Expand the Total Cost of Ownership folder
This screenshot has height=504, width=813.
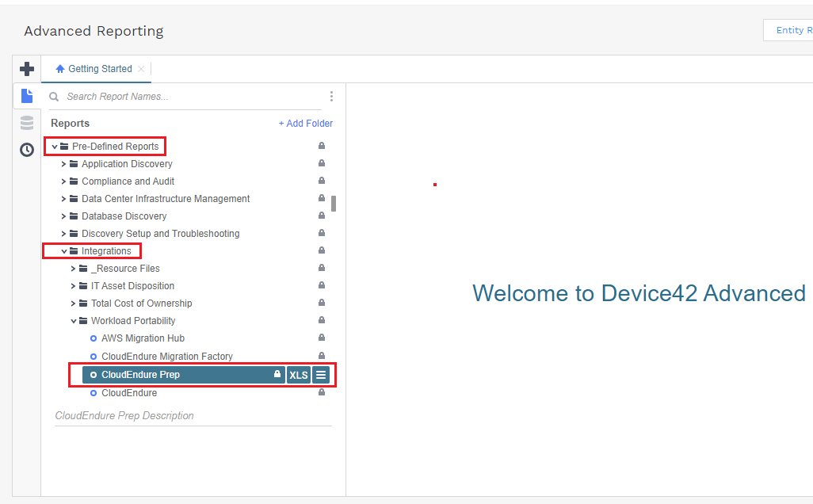click(x=73, y=304)
